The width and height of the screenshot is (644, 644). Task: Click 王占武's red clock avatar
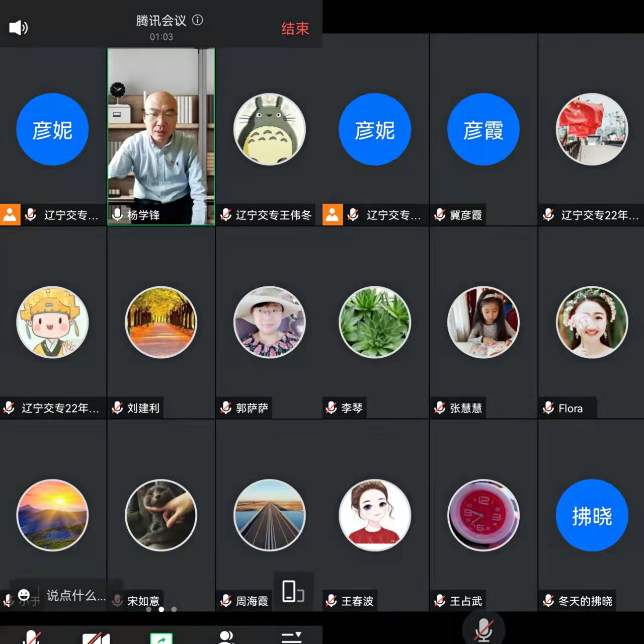pyautogui.click(x=483, y=515)
